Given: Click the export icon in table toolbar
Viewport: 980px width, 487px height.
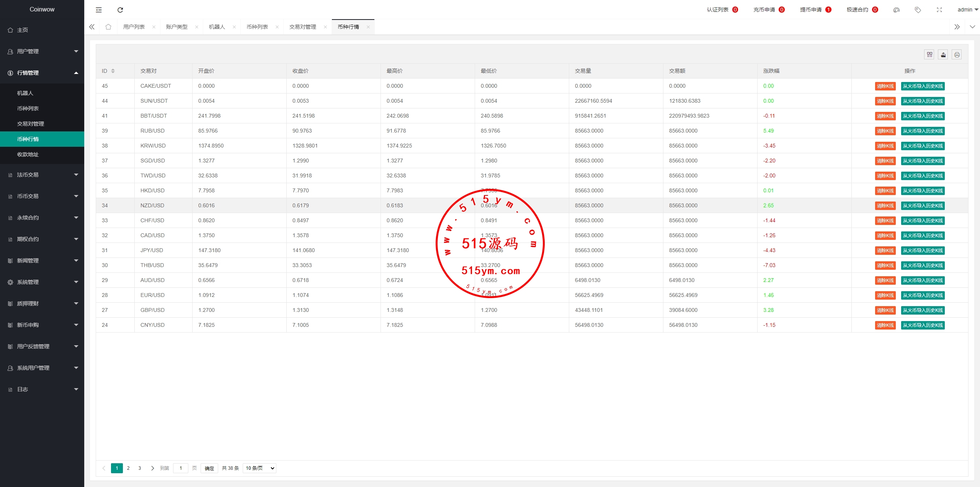Looking at the screenshot, I should pos(943,55).
